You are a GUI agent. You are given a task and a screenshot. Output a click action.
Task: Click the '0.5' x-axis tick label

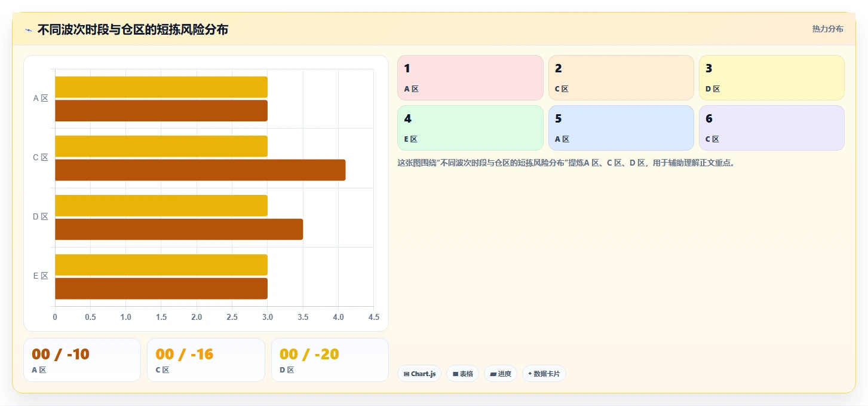tap(90, 318)
